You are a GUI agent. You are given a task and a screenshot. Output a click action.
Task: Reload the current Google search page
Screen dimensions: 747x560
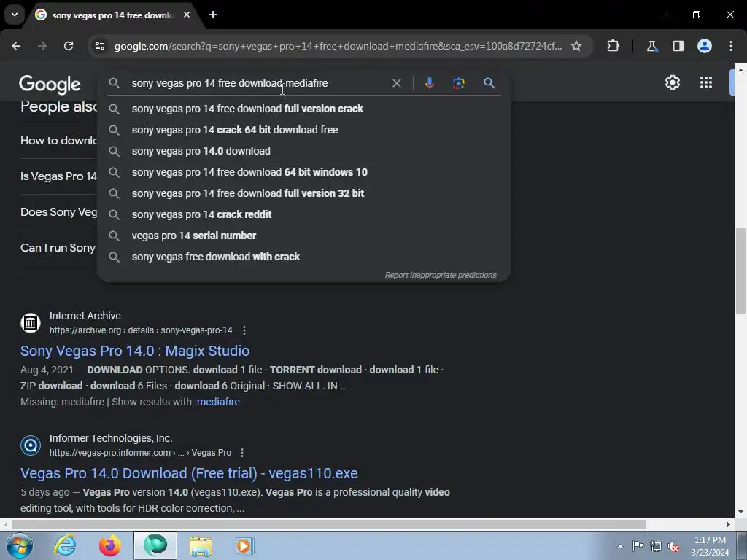point(69,46)
